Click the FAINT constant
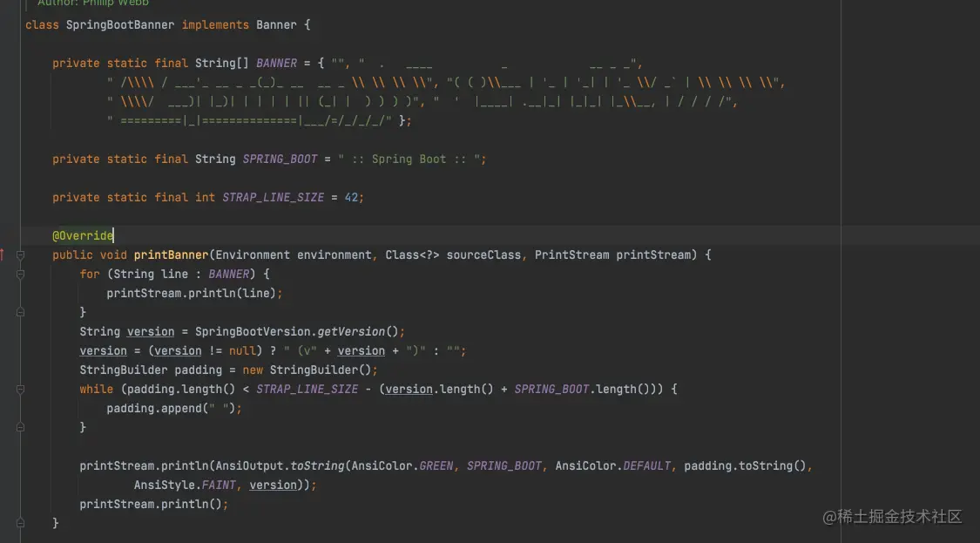 [219, 485]
